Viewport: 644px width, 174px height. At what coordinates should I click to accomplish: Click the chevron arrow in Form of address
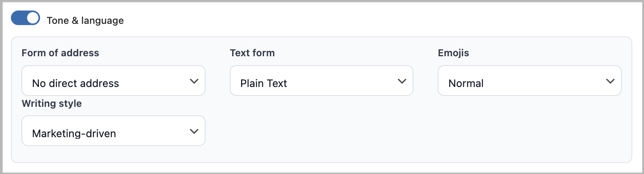click(x=194, y=81)
